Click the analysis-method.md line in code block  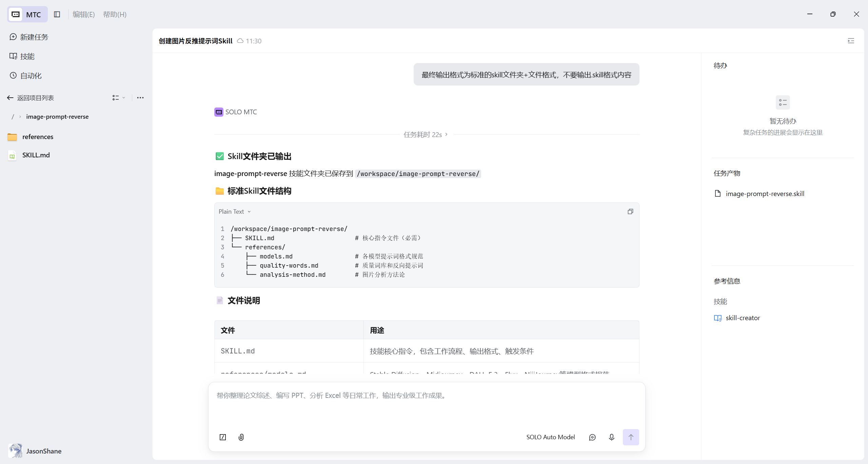[293, 275]
